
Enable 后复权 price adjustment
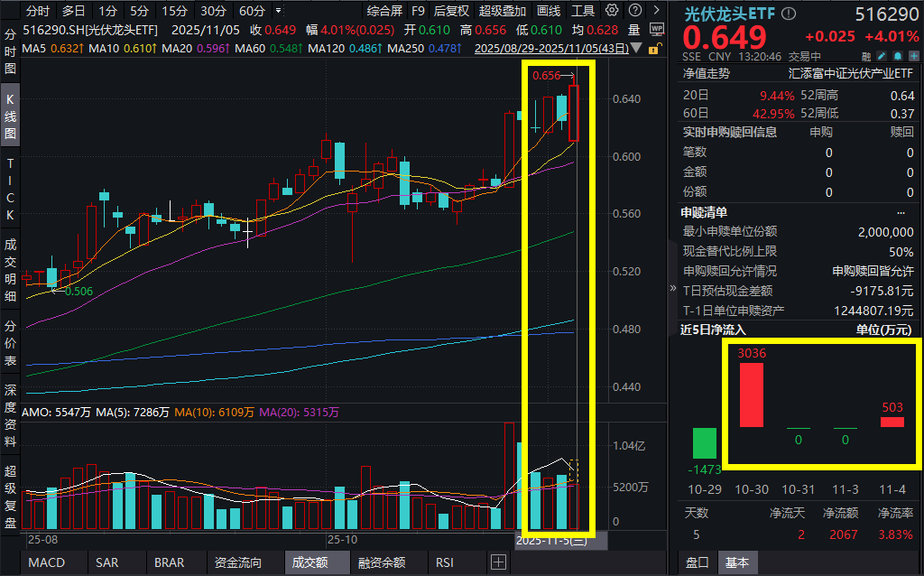click(450, 10)
